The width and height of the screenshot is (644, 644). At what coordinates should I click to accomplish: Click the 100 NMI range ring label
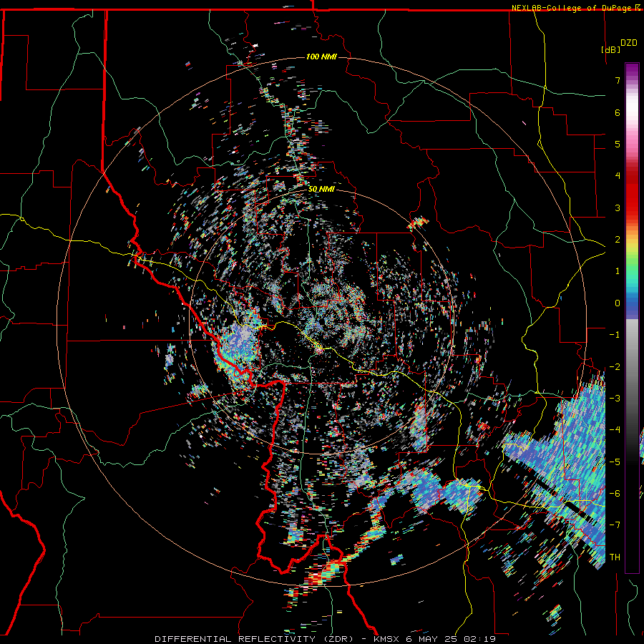click(321, 57)
